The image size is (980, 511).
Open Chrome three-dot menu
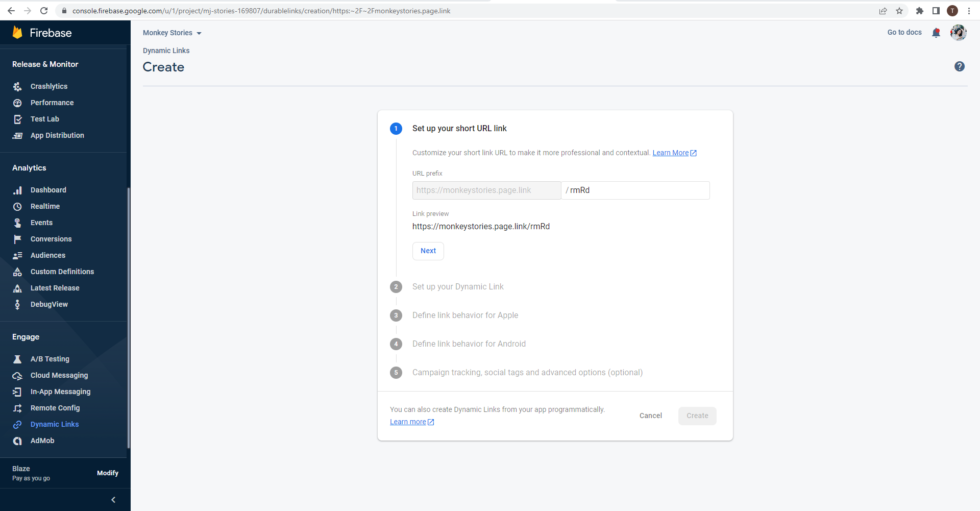(969, 11)
